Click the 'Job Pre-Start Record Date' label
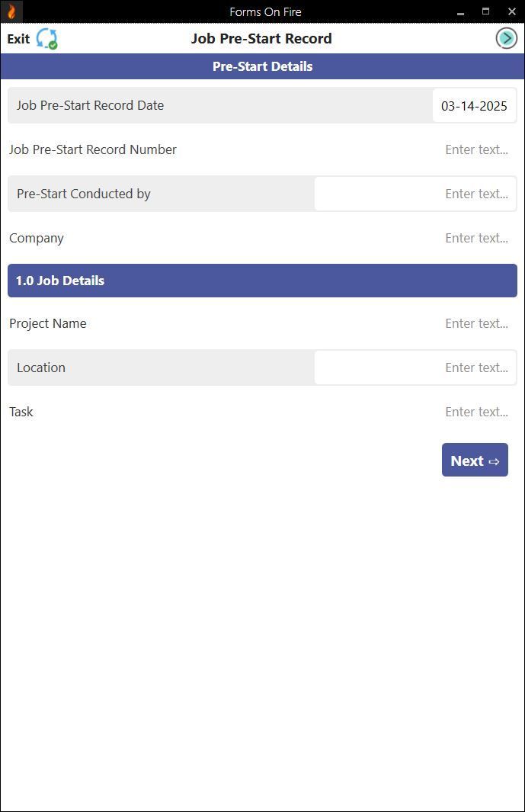The width and height of the screenshot is (525, 812). 90,105
